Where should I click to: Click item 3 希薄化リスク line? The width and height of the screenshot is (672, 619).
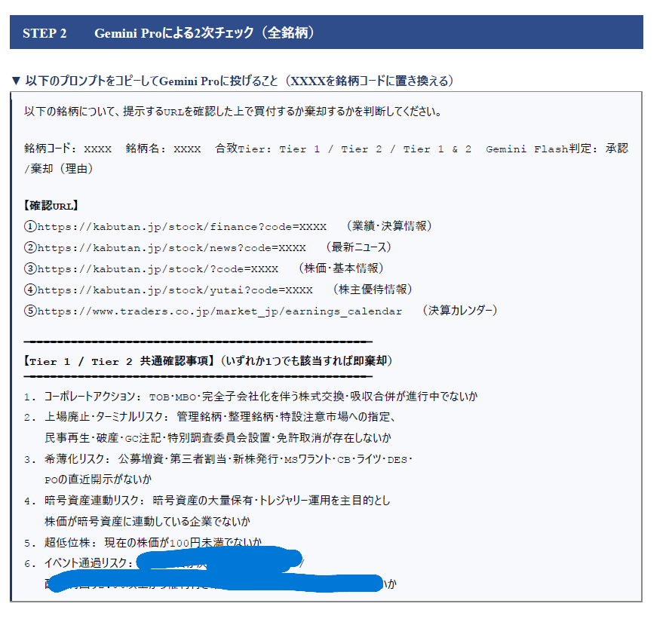point(218,459)
